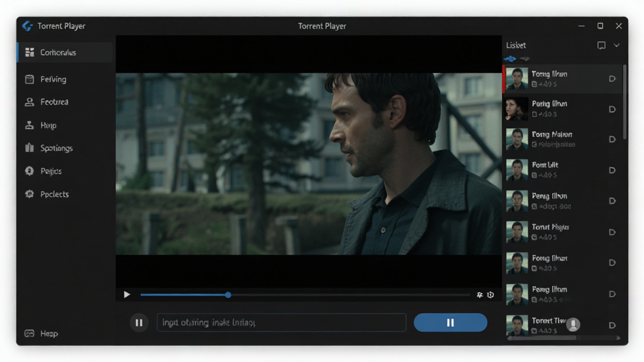The image size is (644, 362).
Task: Click the Torrent Player logo icon
Action: [x=28, y=26]
